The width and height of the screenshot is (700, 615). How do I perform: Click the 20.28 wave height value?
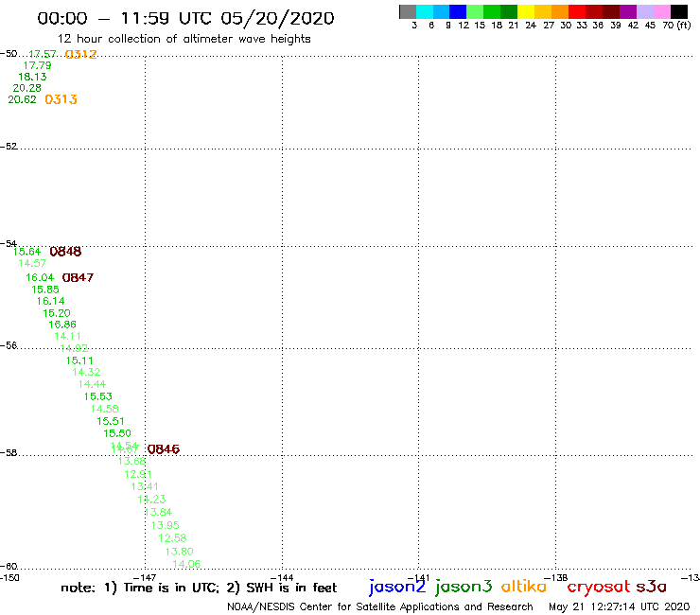tap(27, 88)
